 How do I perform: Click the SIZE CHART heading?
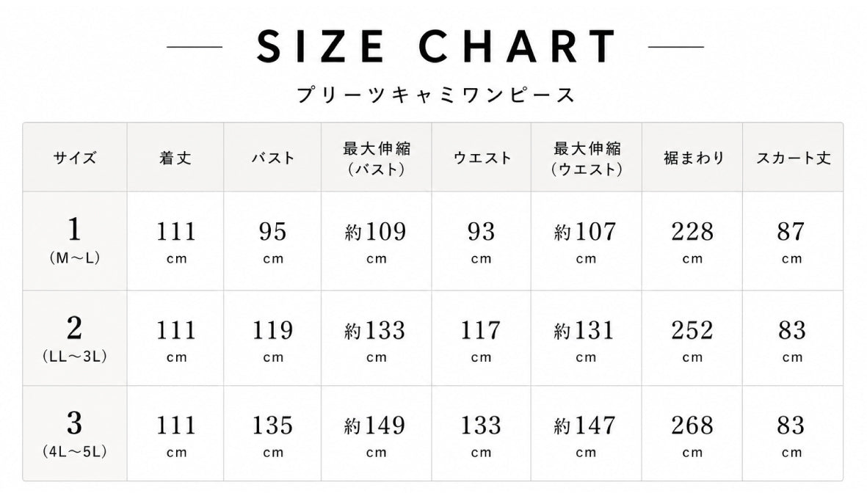pyautogui.click(x=436, y=46)
